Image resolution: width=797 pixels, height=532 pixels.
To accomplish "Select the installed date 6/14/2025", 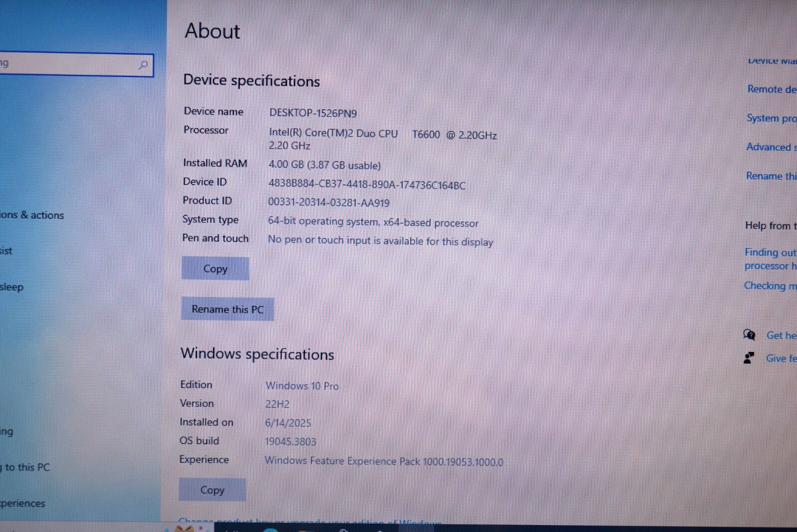I will point(288,423).
